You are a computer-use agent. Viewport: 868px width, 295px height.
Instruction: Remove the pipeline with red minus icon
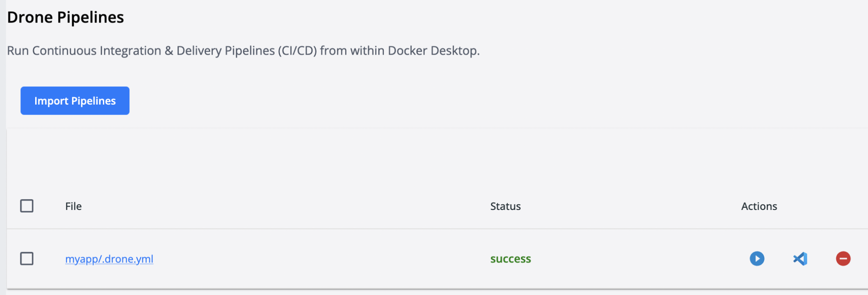843,259
